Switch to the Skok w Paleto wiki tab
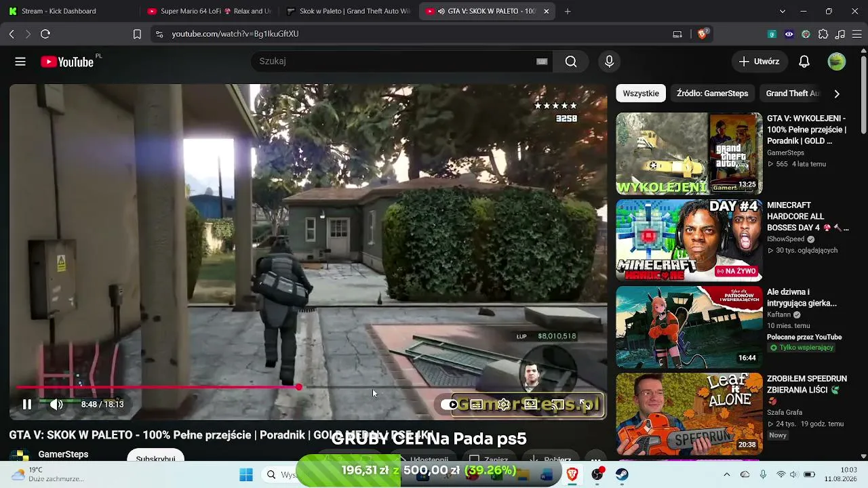 [348, 11]
